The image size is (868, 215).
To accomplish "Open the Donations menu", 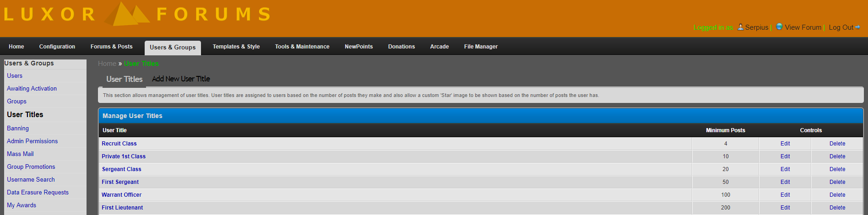I will coord(401,47).
